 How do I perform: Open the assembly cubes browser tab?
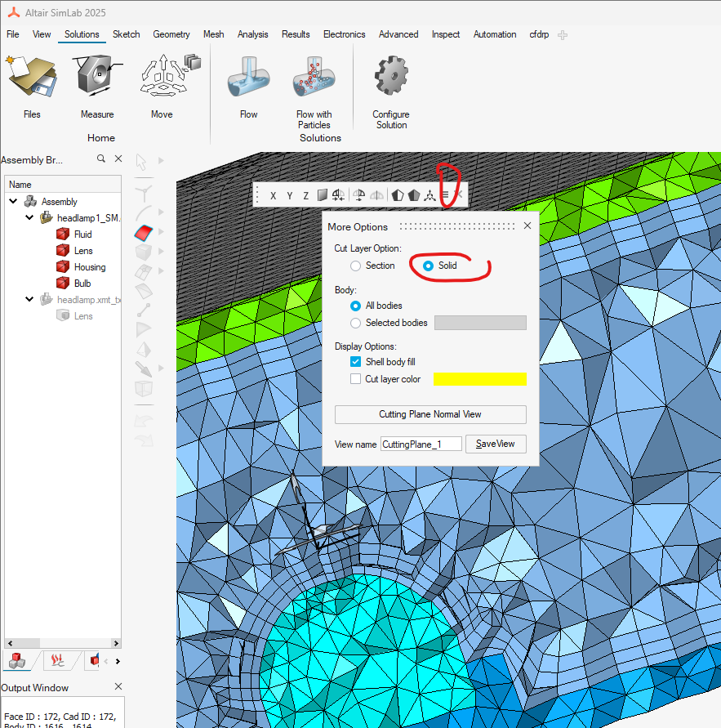pos(17,660)
